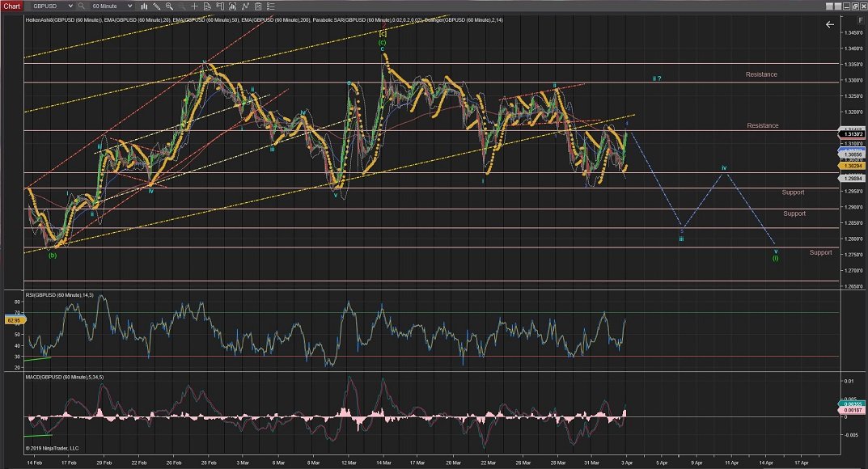Click inside the GBPUSD instrument text field
868x469 pixels.
(44, 6)
